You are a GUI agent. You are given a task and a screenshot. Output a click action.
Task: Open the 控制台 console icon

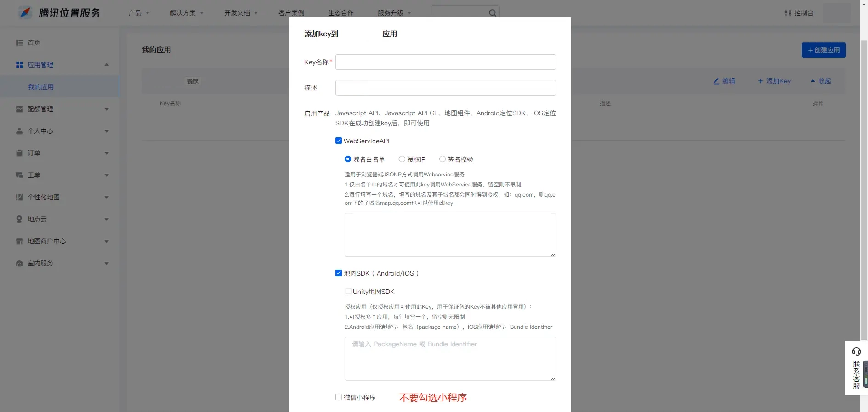(x=788, y=13)
